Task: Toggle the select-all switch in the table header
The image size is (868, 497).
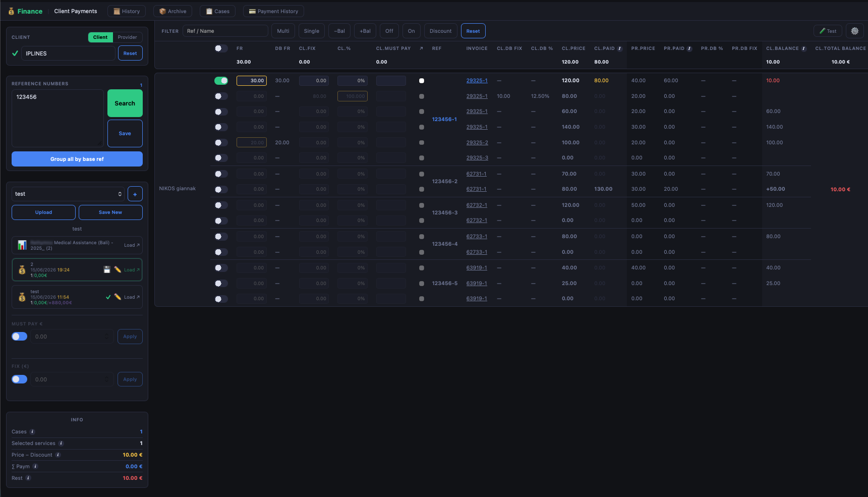Action: (x=221, y=48)
